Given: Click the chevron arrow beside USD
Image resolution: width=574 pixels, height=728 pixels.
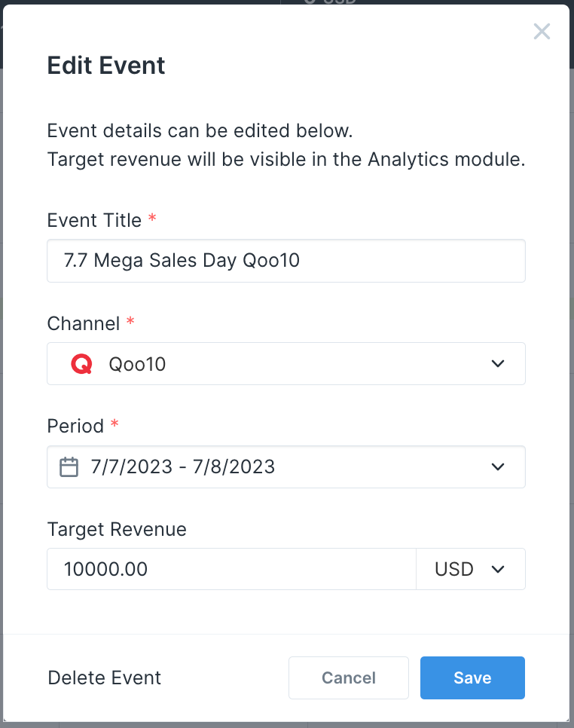Looking at the screenshot, I should click(x=498, y=569).
